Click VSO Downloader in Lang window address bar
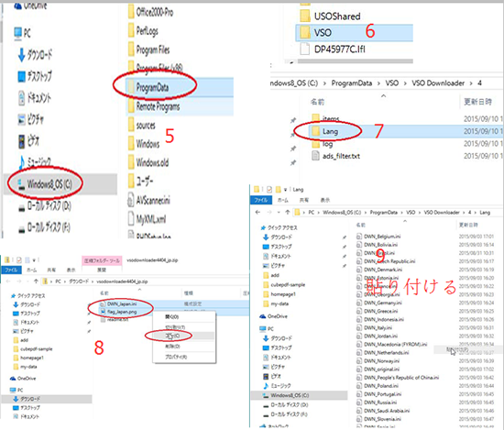The height and width of the screenshot is (430, 504). (442, 213)
